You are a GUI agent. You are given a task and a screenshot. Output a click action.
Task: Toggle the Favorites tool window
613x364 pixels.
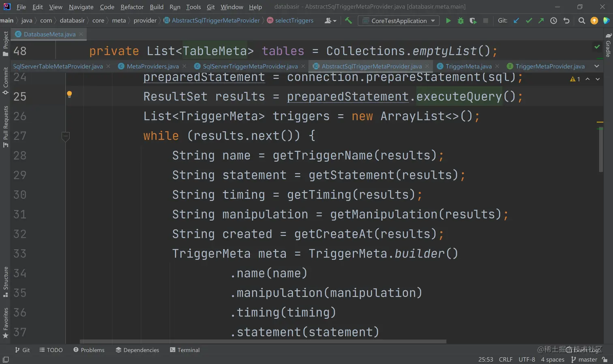tap(5, 323)
